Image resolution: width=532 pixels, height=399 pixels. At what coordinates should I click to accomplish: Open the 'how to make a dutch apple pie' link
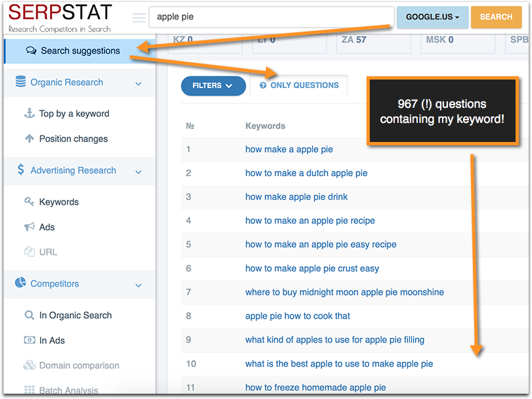tap(306, 173)
